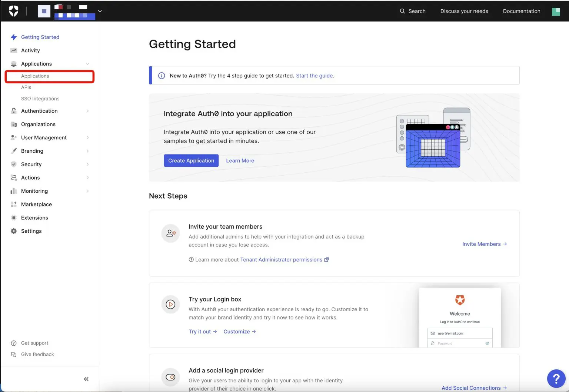
Task: Click the Create Application button
Action: click(x=191, y=160)
